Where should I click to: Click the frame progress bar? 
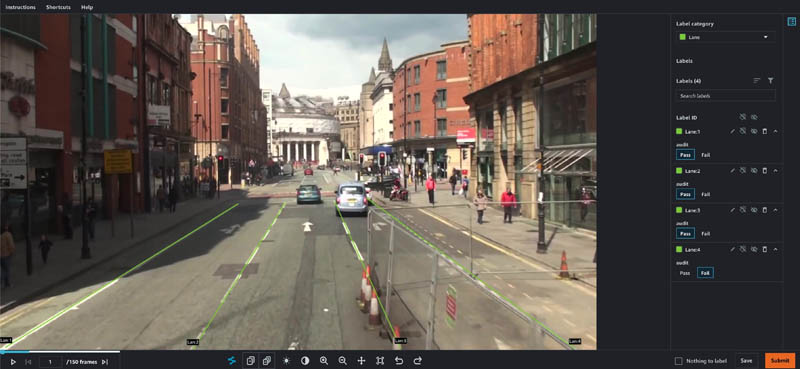(60, 352)
